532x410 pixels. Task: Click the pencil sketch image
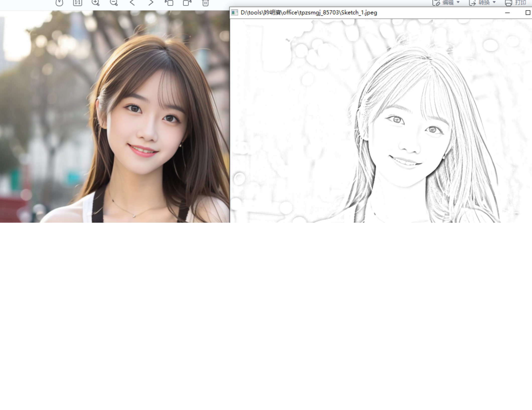pos(381,121)
